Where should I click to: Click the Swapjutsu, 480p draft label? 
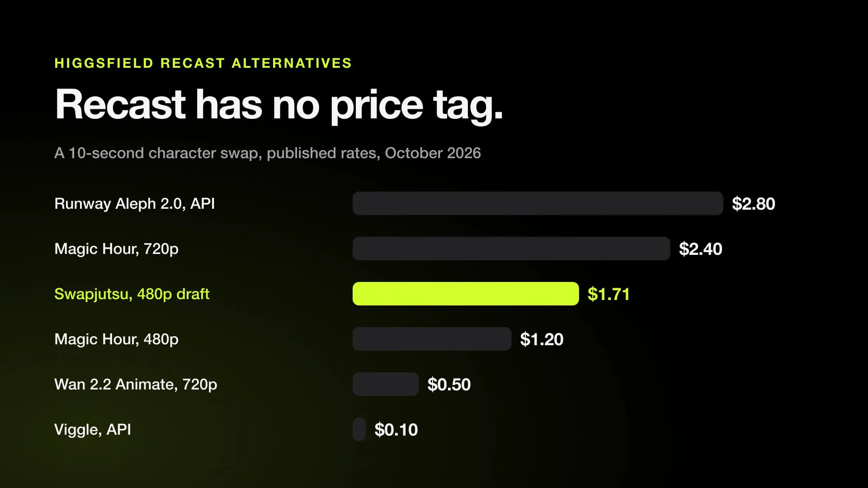coord(132,294)
